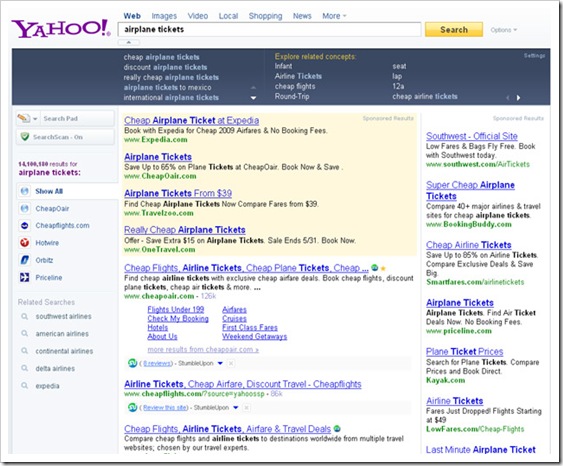Click magnifier icon beside expedia
Viewport: 563px width, 466px height.
click(x=24, y=386)
